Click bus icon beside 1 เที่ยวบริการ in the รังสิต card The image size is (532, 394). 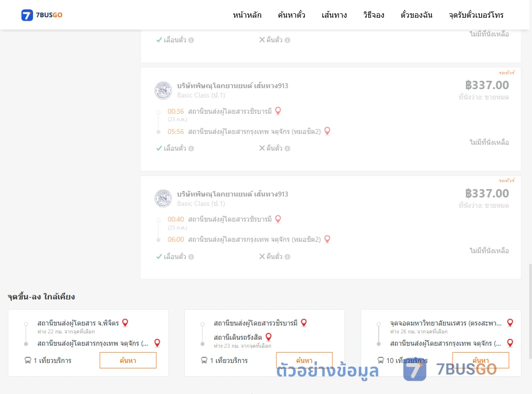[204, 361]
